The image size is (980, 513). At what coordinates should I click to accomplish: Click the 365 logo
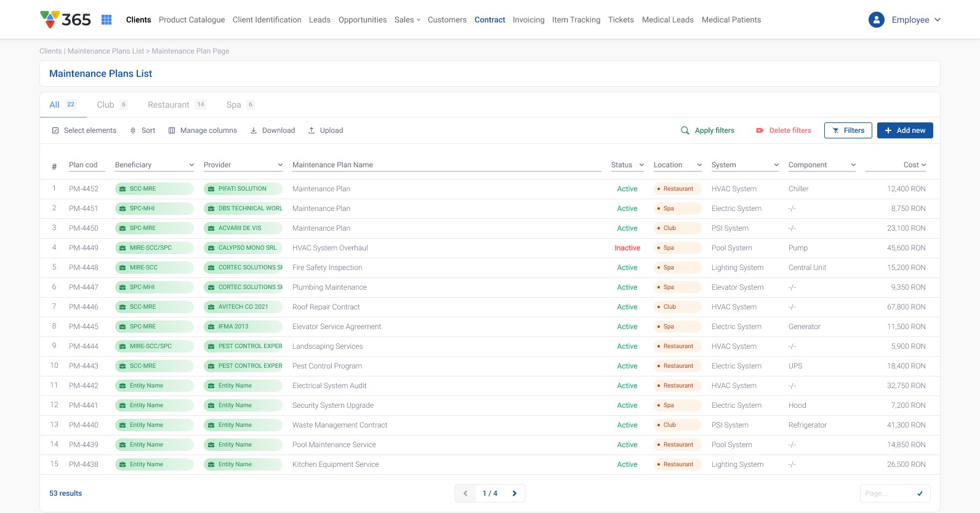tap(65, 20)
